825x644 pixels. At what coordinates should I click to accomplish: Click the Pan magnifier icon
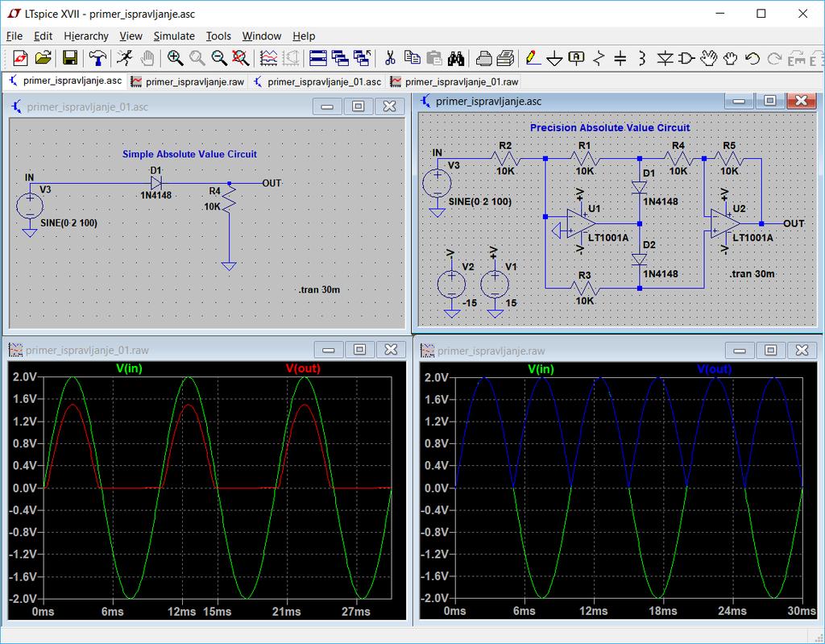(197, 58)
